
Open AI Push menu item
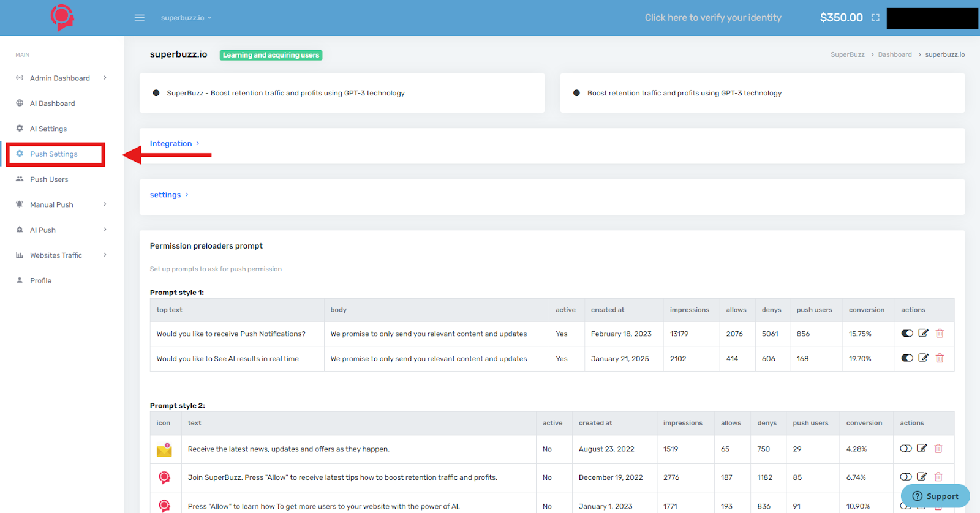click(x=43, y=230)
